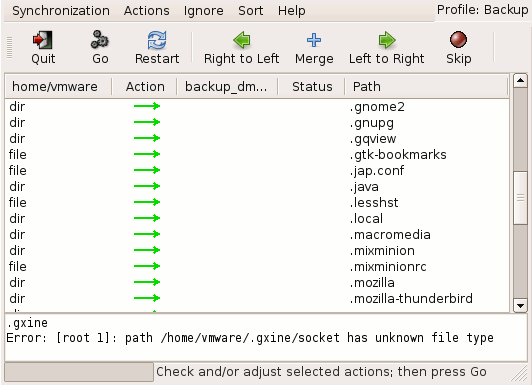This screenshot has height=385, width=532.
Task: Click the window resize grip corner
Action: pos(519,373)
